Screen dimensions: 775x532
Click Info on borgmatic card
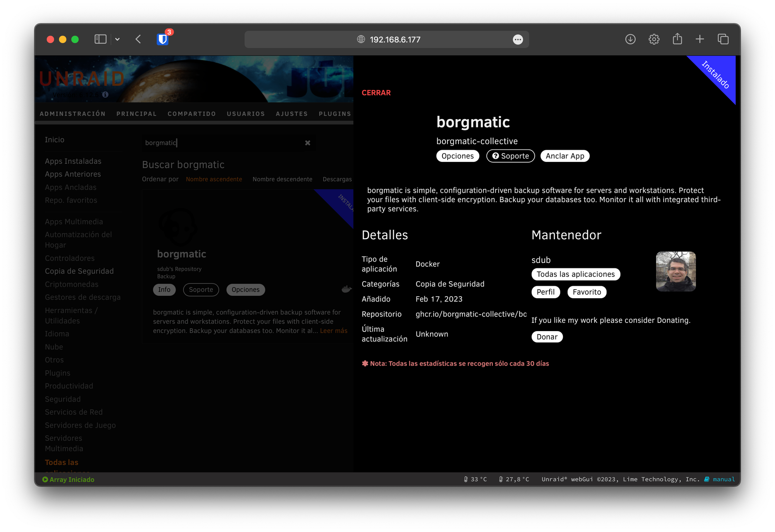164,290
